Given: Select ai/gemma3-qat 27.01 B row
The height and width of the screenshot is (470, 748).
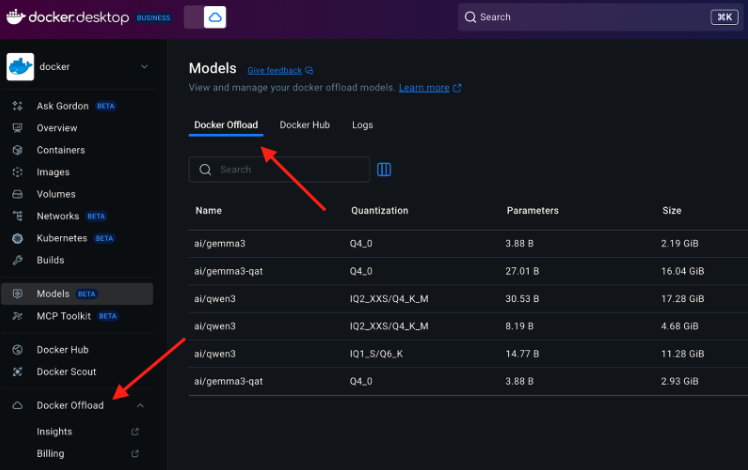Looking at the screenshot, I should [x=468, y=272].
